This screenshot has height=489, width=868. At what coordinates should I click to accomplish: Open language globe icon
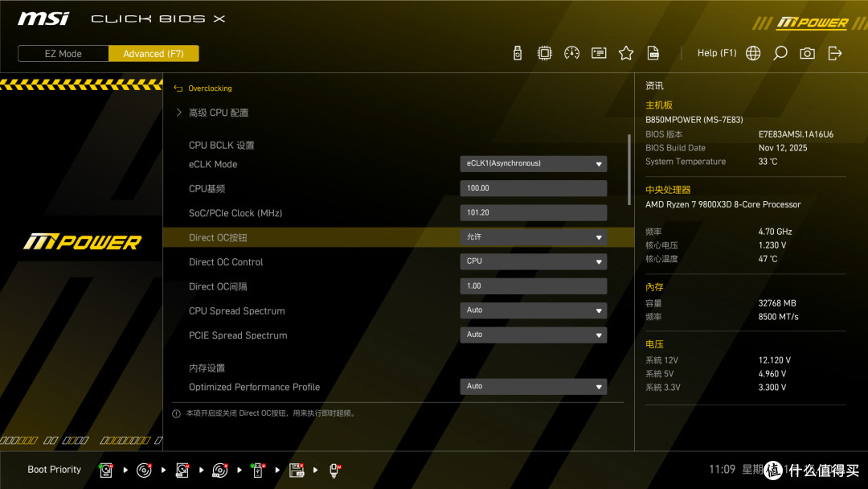(x=753, y=53)
